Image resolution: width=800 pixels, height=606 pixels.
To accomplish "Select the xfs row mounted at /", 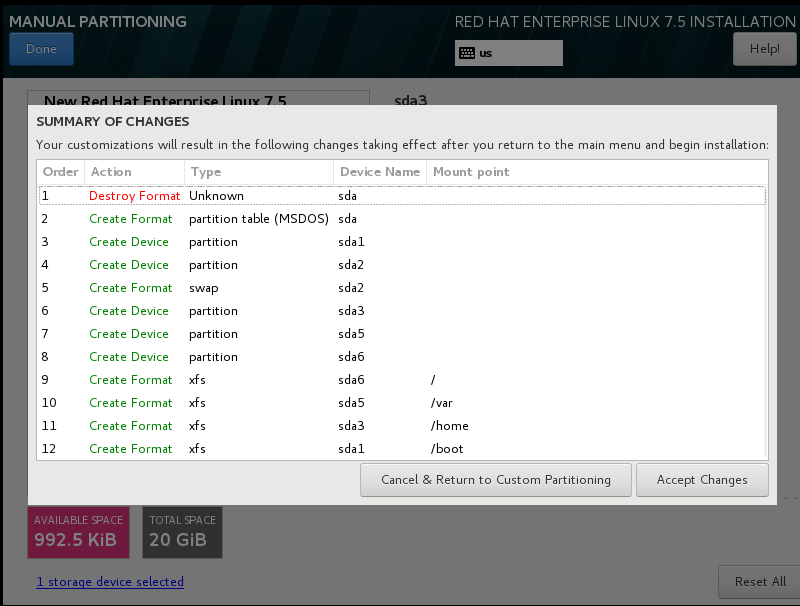I will [x=403, y=380].
